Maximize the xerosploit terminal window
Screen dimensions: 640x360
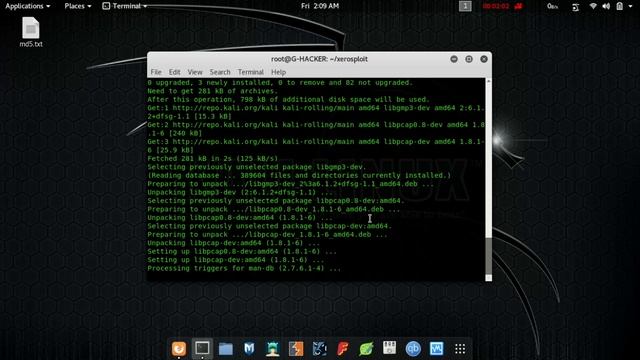coord(469,59)
